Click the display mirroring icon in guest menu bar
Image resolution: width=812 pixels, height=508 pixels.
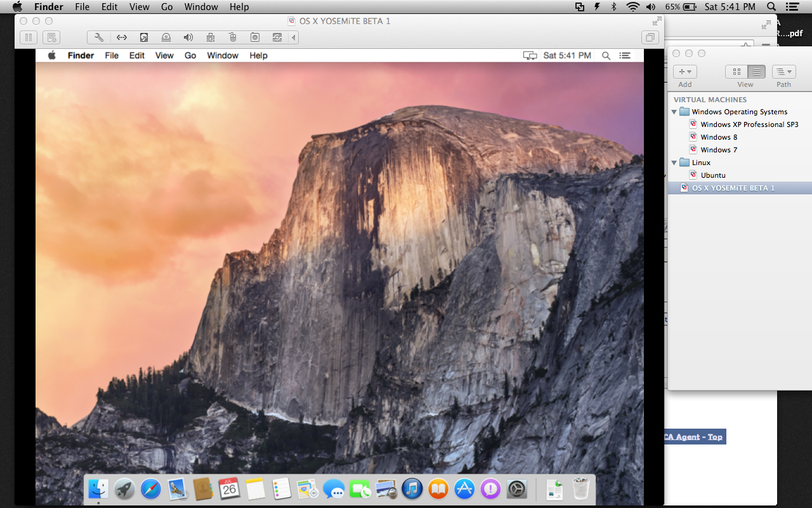pos(530,55)
